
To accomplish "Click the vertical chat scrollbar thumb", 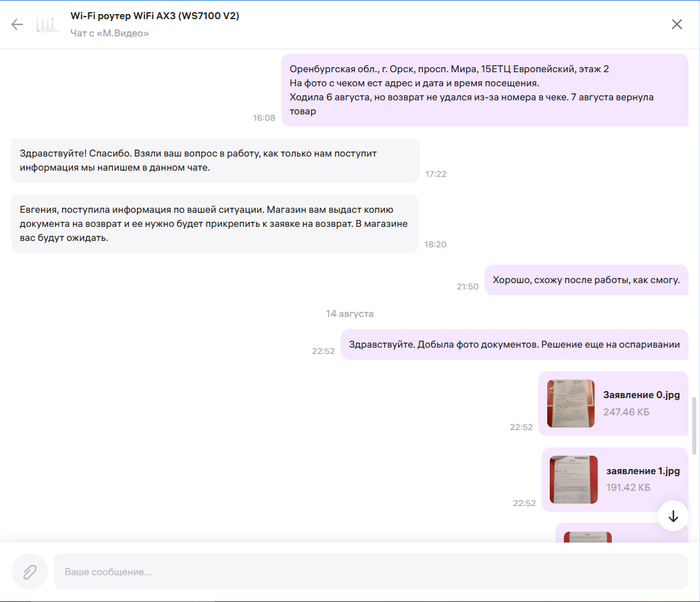I will point(693,425).
